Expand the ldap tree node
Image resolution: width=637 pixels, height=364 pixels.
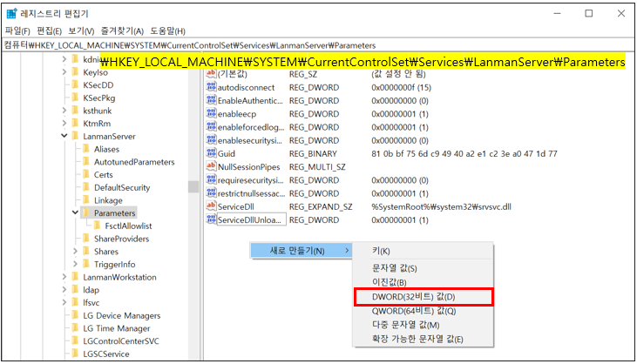(64, 290)
